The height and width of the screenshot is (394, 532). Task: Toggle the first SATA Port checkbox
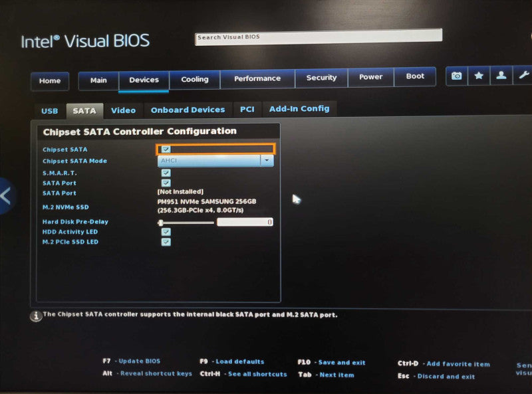pos(166,183)
